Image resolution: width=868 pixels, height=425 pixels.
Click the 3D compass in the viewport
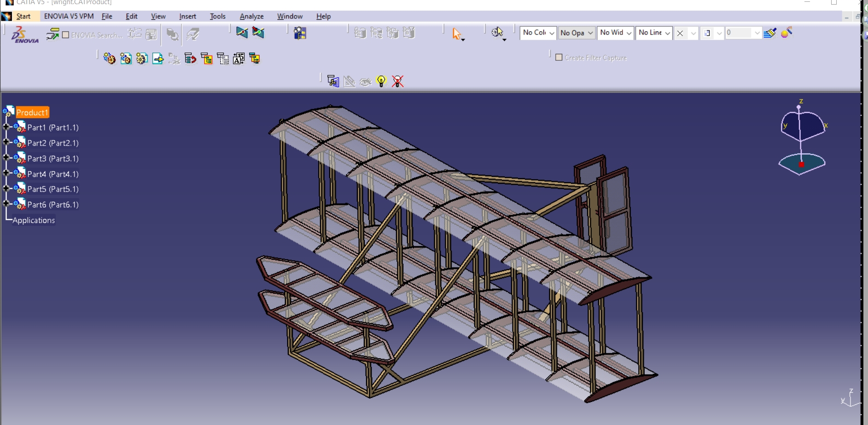[x=802, y=138]
